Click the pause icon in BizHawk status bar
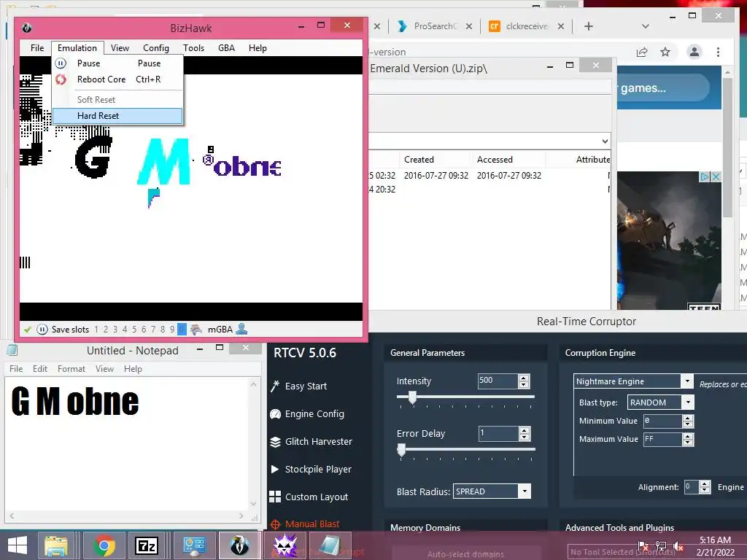The width and height of the screenshot is (747, 560). click(x=42, y=330)
